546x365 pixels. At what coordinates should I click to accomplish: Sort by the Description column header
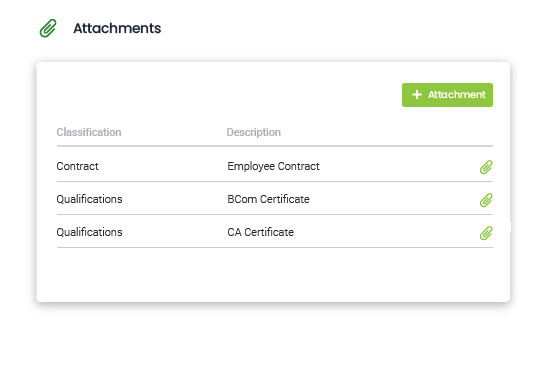pos(254,132)
